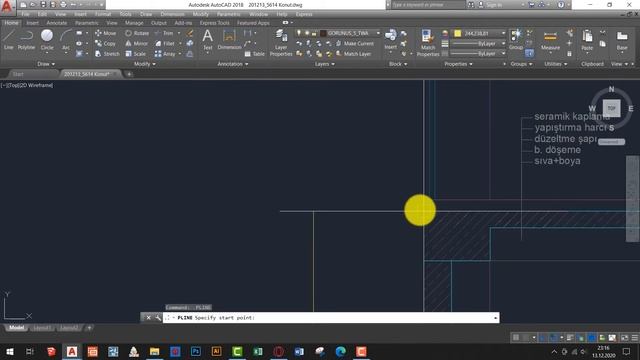Open the first ByLayer lineweight dropdown
640x360 pixels.
503,43
